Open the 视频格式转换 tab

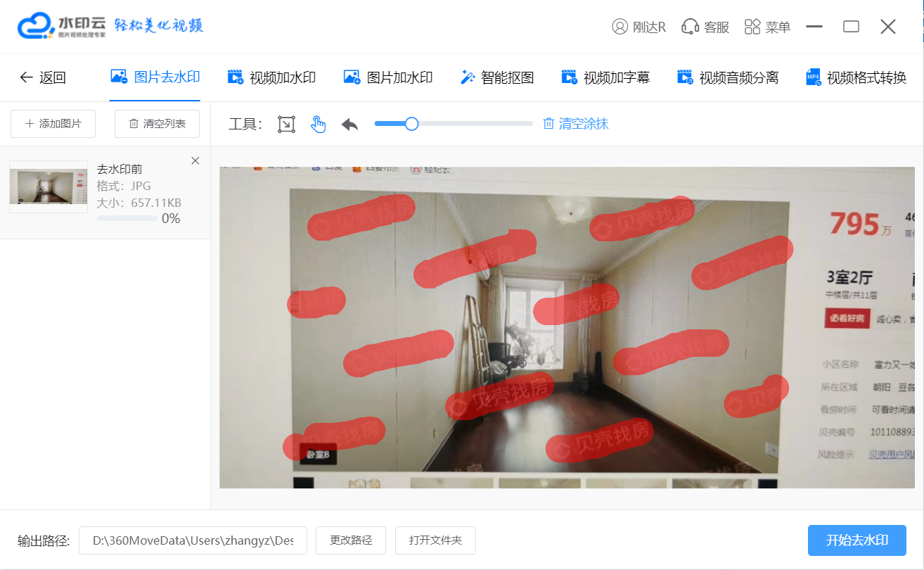point(856,77)
